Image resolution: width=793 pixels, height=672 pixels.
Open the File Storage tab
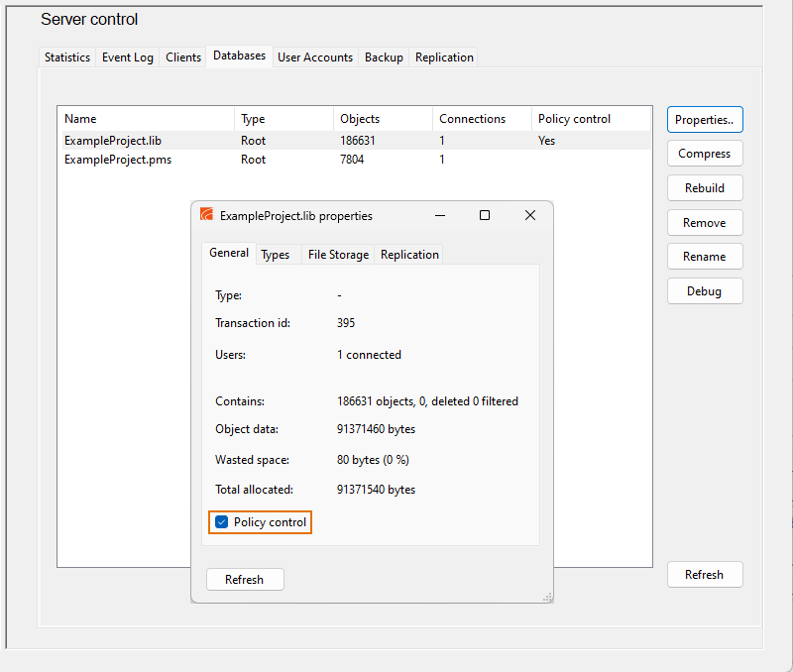(x=338, y=255)
